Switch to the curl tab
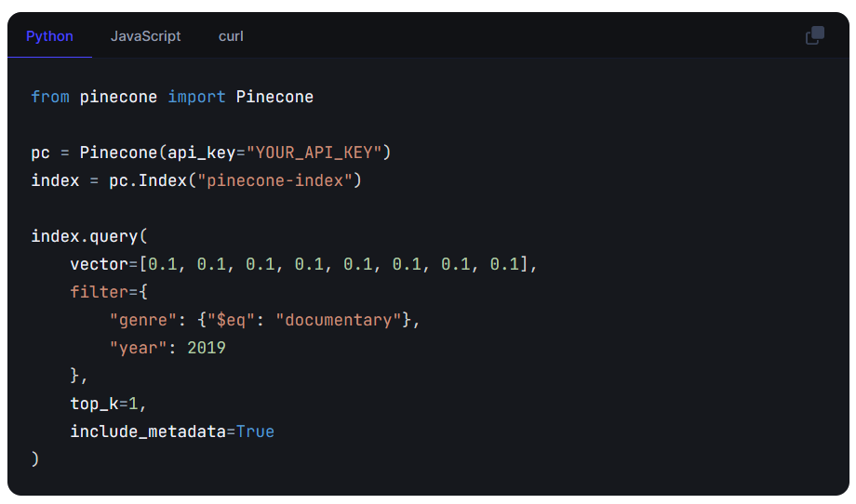 [231, 36]
